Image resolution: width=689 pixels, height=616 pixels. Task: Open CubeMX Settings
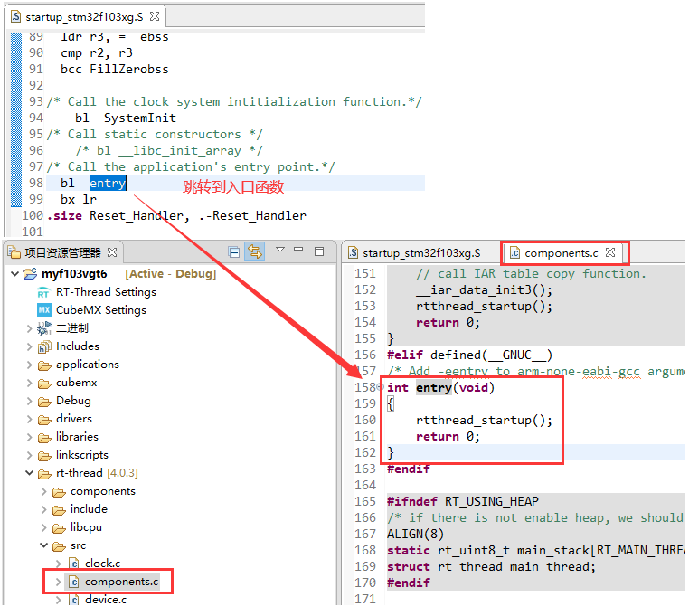pos(101,310)
